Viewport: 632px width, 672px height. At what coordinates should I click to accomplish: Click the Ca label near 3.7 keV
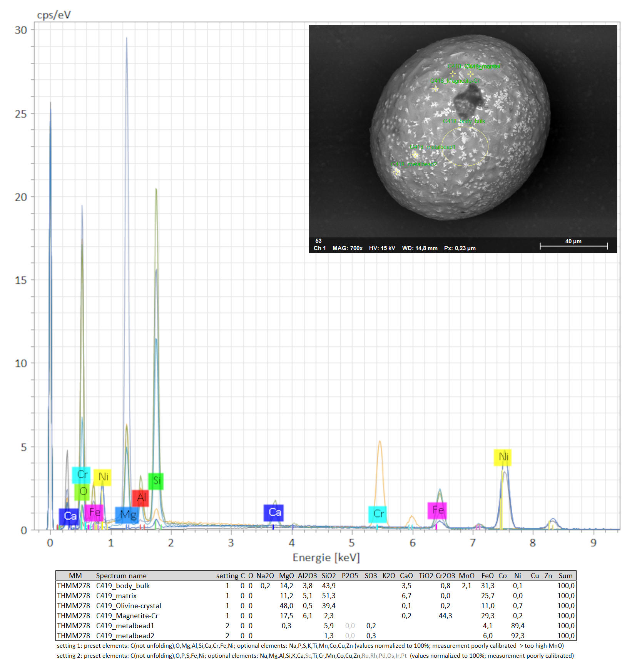274,513
